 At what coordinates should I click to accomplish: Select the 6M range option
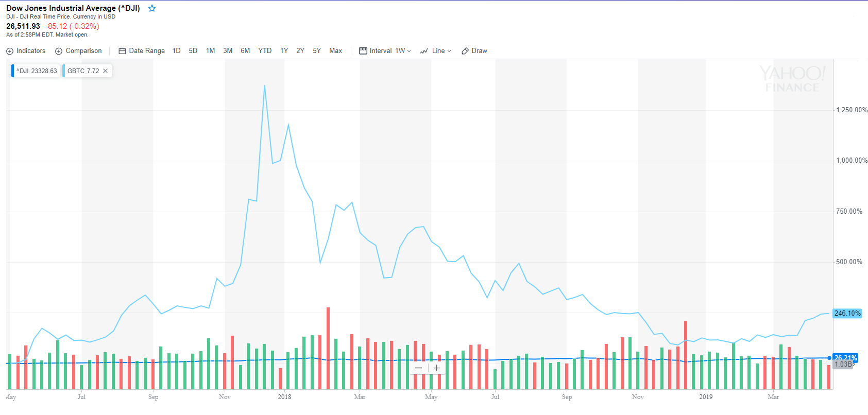pos(245,51)
